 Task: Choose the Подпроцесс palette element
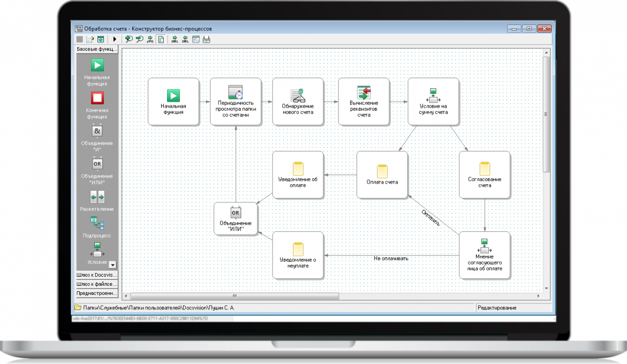tap(97, 224)
